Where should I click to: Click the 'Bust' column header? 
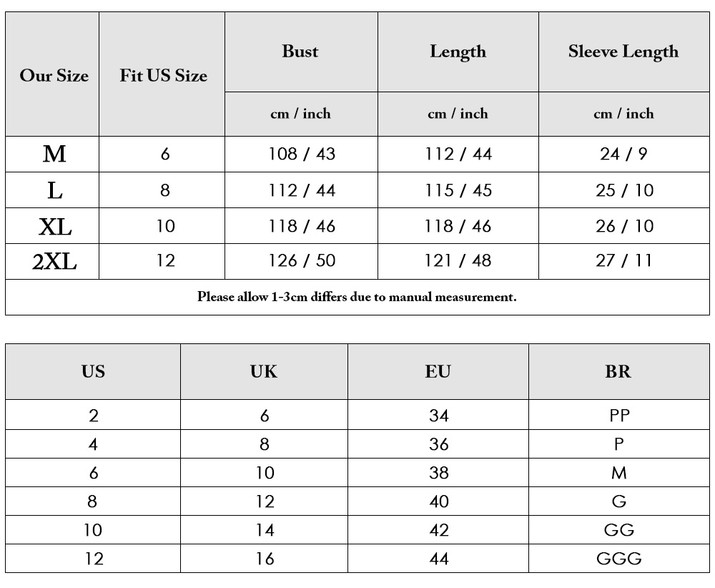click(x=300, y=51)
